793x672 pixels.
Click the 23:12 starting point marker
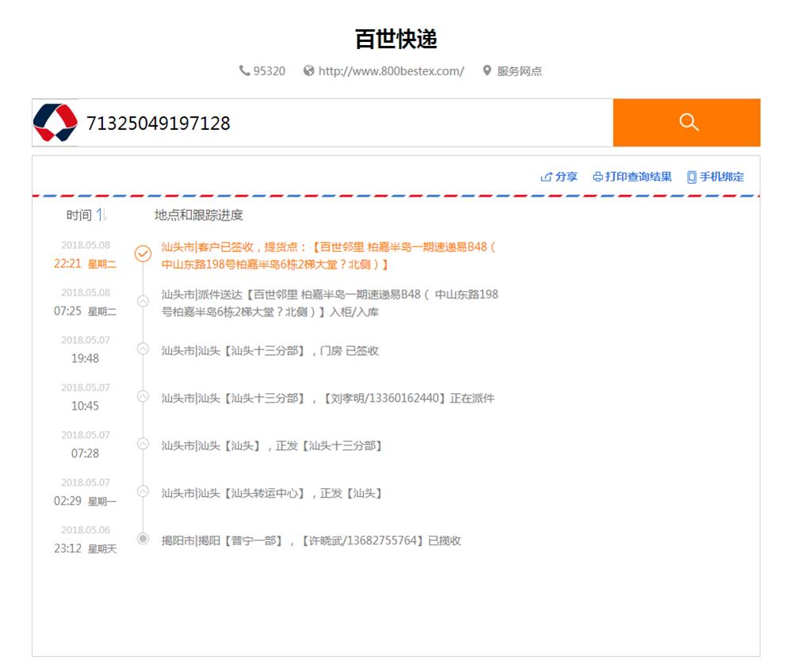[x=143, y=539]
